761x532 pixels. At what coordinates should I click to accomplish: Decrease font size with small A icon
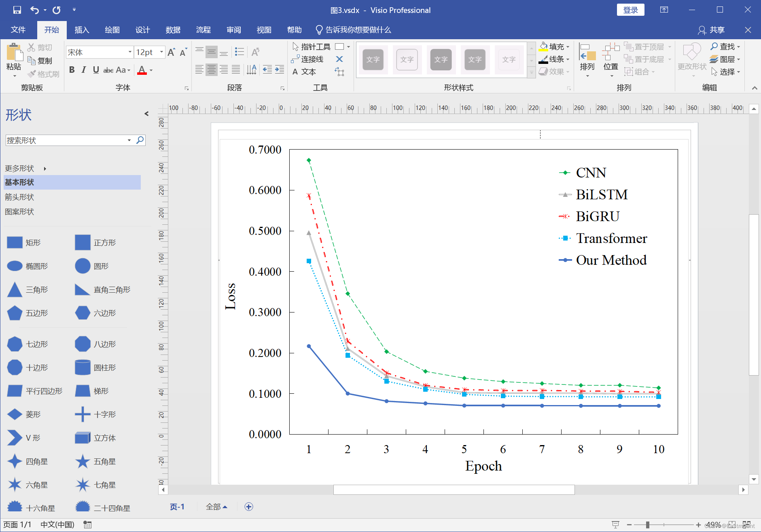pyautogui.click(x=183, y=52)
